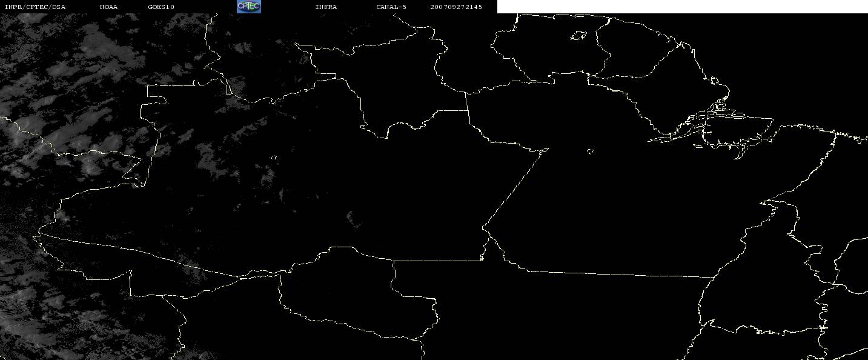Select the NOAA label in header

coord(109,7)
